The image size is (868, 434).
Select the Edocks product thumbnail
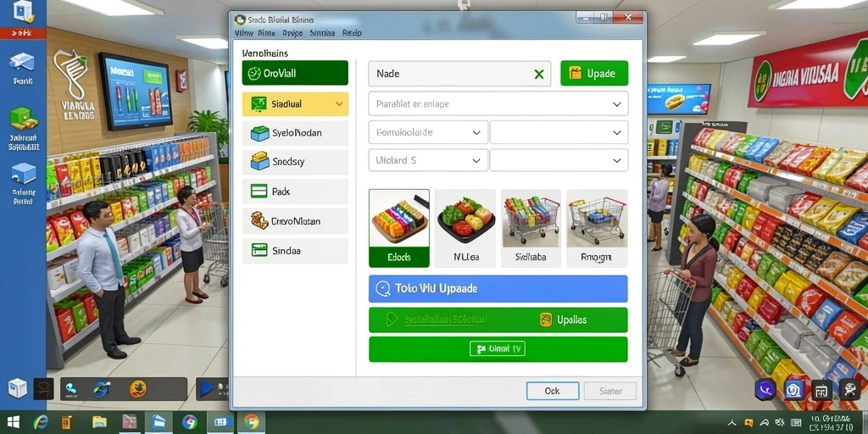398,228
